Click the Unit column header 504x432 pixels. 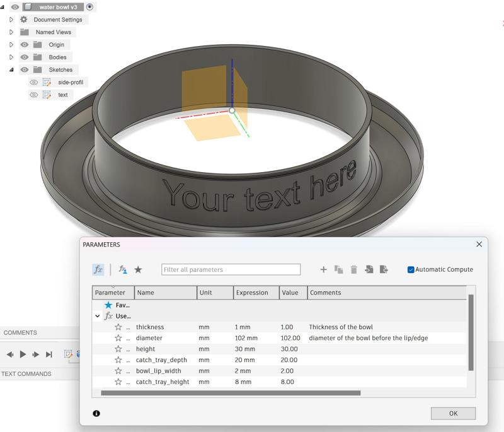(215, 293)
